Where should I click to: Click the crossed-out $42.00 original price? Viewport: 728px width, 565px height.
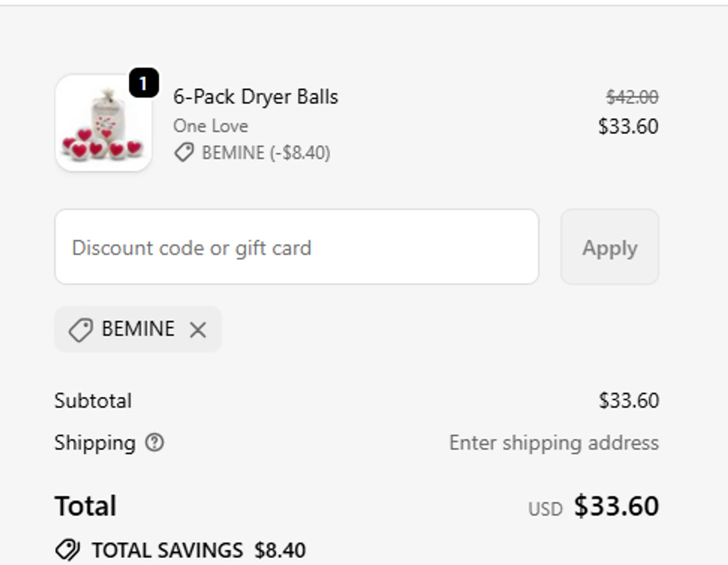632,97
